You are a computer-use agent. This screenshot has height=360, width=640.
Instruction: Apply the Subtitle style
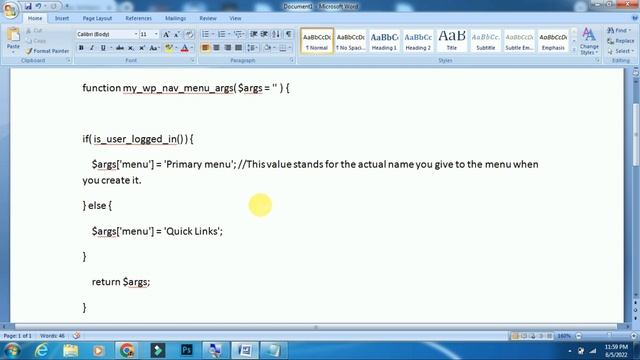point(486,41)
